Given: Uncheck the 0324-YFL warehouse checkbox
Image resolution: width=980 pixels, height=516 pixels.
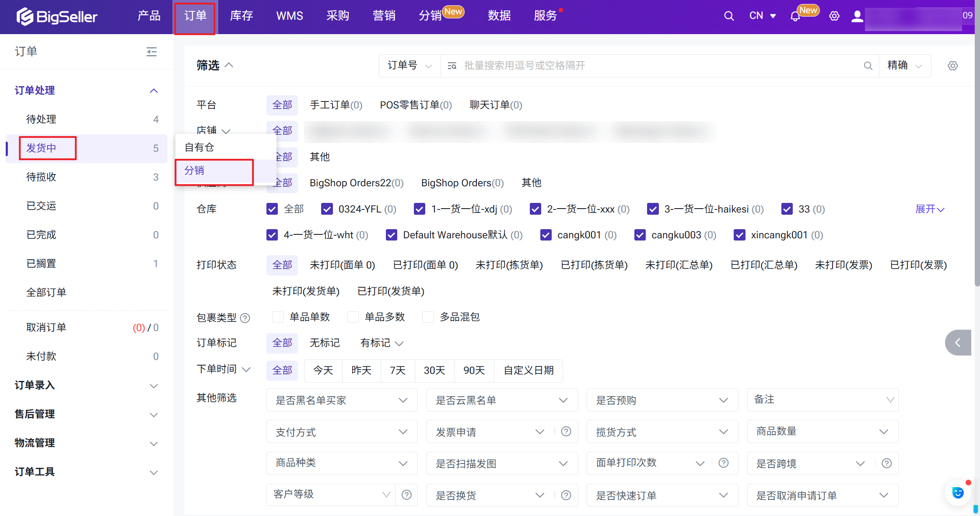Looking at the screenshot, I should pos(327,209).
